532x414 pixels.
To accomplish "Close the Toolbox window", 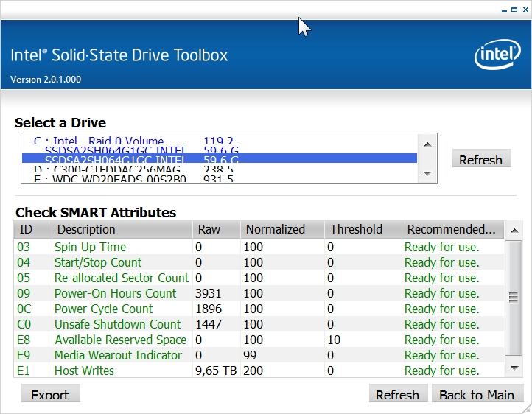I will tap(525, 10).
